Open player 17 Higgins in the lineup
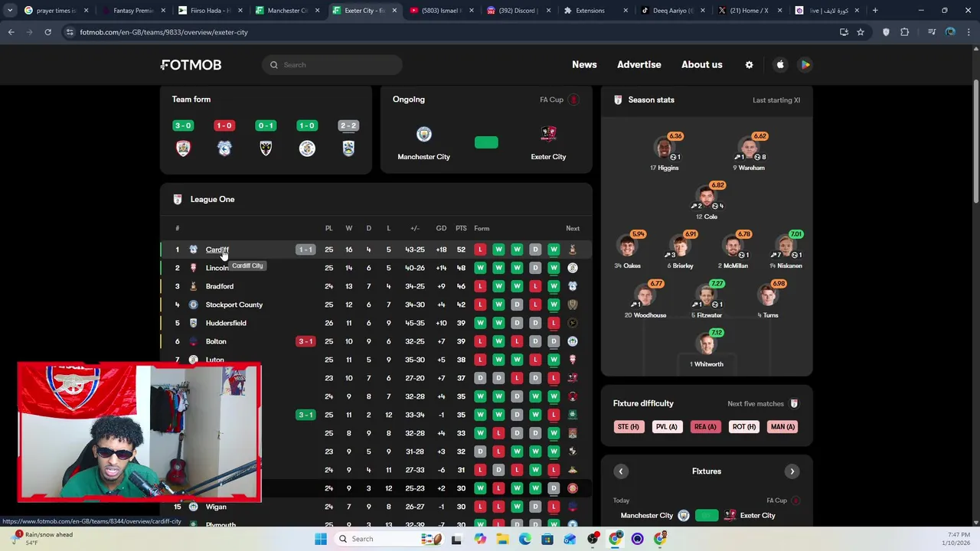 coord(665,152)
